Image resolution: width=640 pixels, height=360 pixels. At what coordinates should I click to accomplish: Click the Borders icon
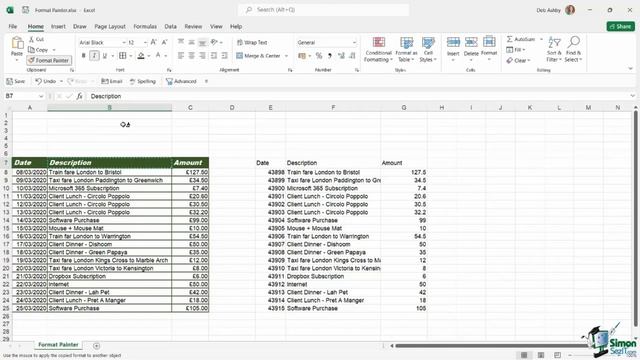pyautogui.click(x=122, y=56)
